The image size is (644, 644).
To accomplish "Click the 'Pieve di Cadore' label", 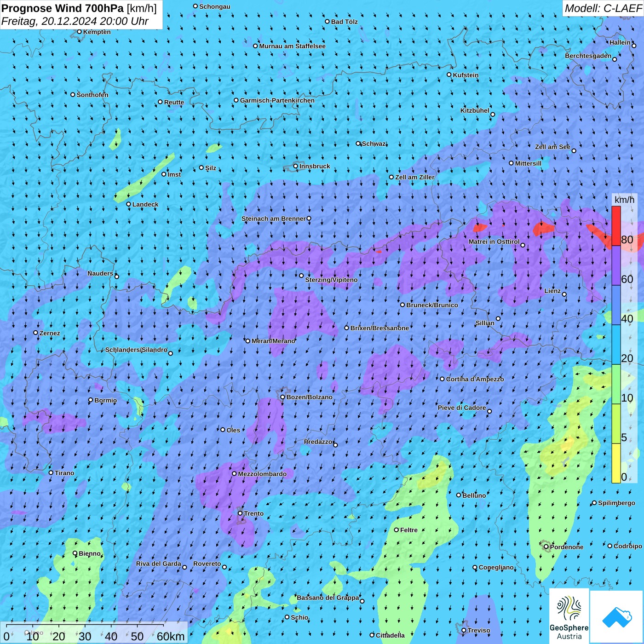I will pyautogui.click(x=462, y=408).
